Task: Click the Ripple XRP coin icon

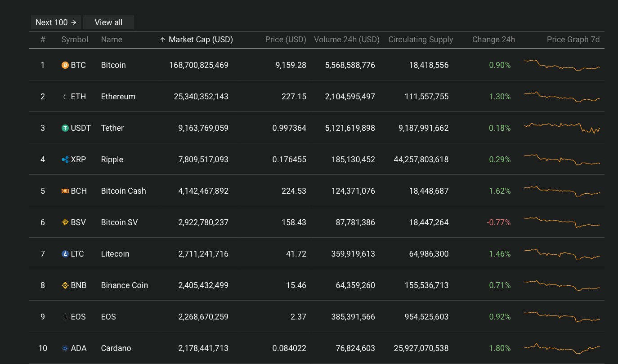Action: pos(65,160)
